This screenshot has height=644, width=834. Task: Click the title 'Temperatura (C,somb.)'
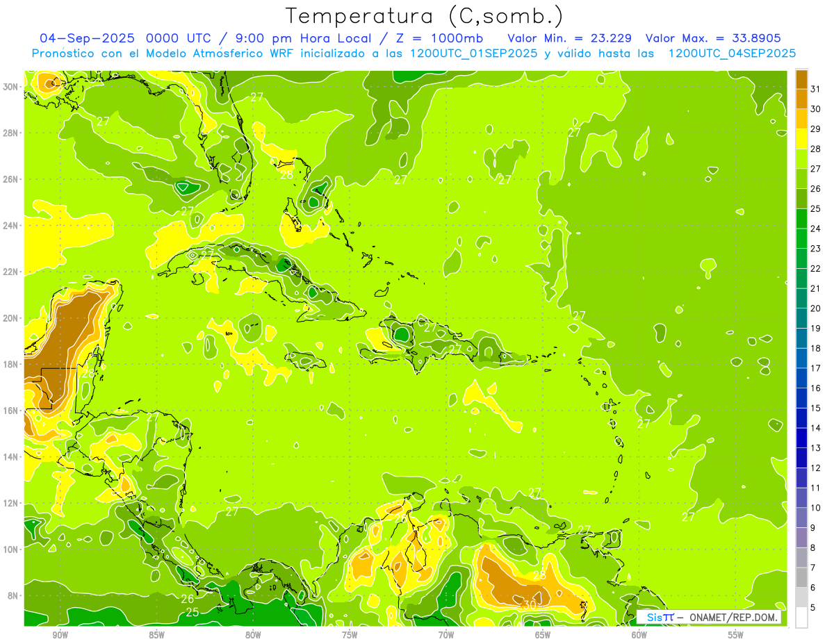tap(425, 16)
